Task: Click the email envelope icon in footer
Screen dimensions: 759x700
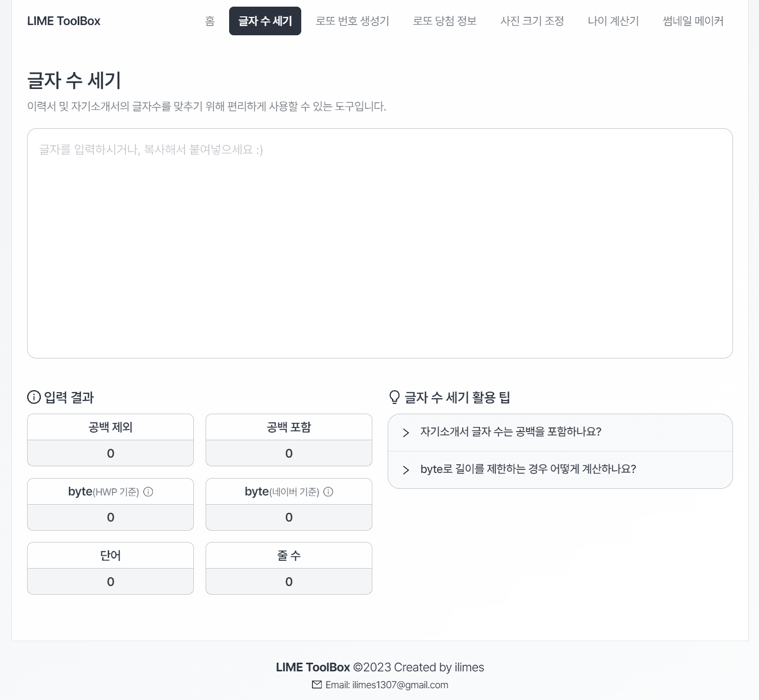Action: pos(317,685)
